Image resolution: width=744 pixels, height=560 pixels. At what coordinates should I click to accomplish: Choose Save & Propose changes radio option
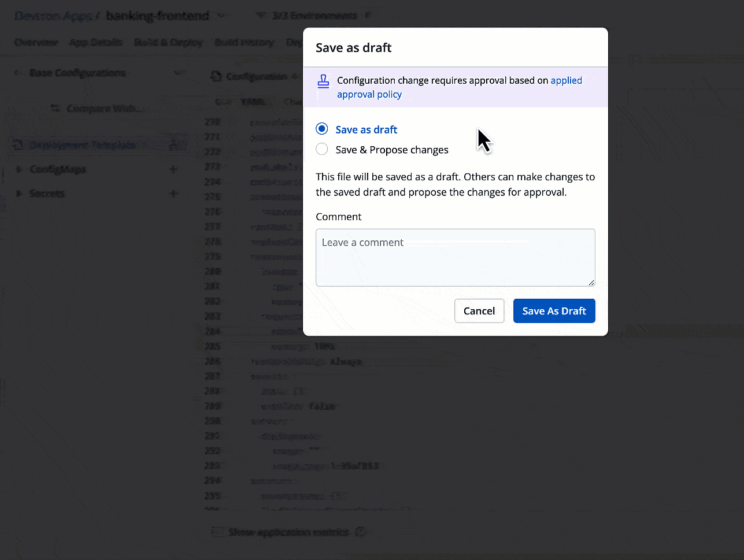point(322,150)
